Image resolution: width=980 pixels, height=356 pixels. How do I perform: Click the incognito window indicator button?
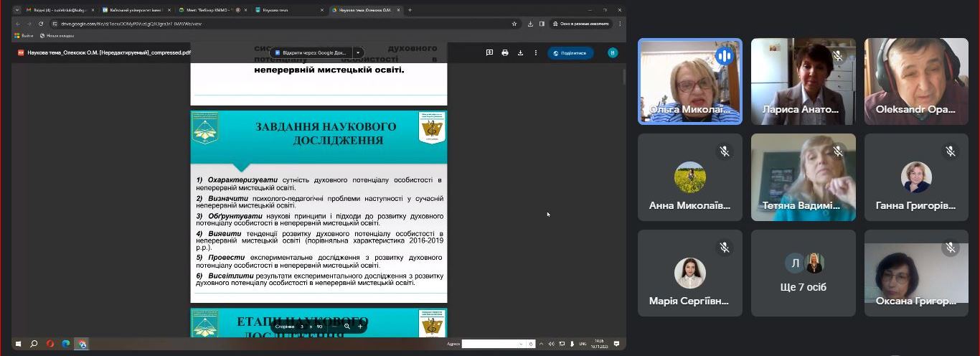[582, 24]
